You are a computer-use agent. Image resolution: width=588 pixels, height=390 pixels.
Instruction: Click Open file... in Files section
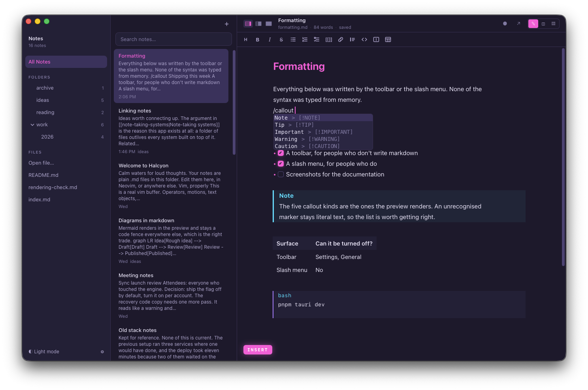pyautogui.click(x=41, y=163)
